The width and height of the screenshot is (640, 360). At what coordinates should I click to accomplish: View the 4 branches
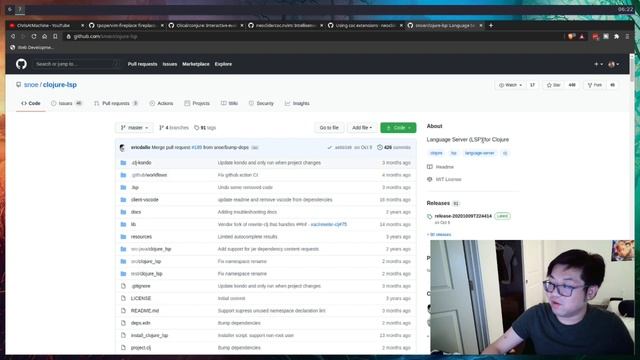click(x=174, y=128)
